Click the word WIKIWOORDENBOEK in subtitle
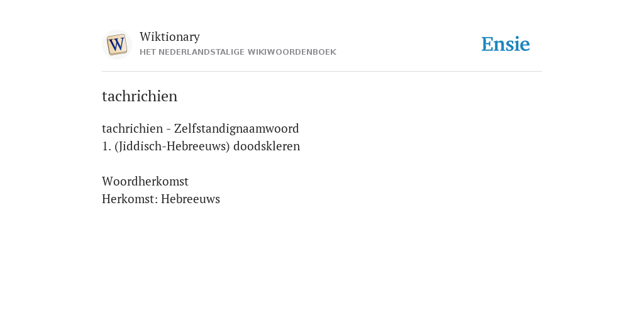 click(292, 52)
